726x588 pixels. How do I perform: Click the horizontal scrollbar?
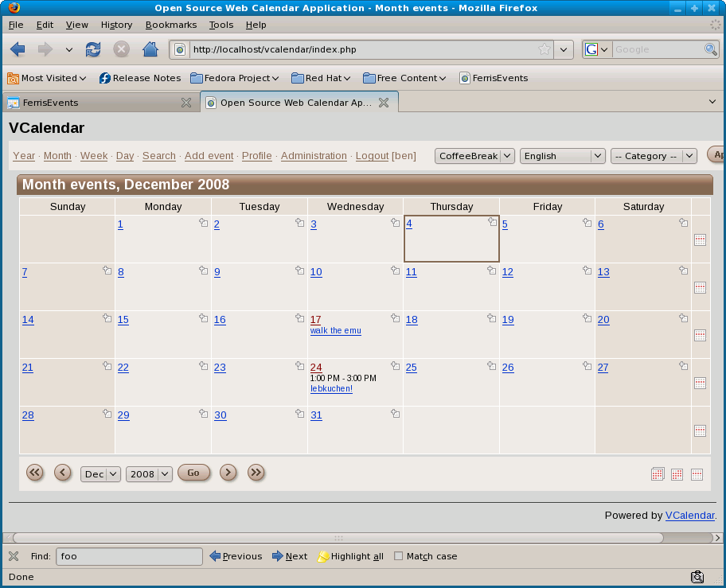tap(338, 538)
